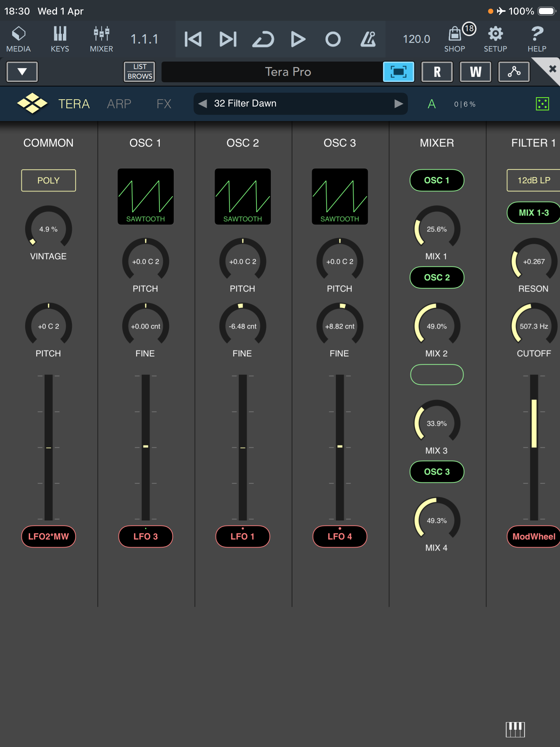Toggle the POLY voice mode
This screenshot has width=560, height=747.
(x=48, y=180)
